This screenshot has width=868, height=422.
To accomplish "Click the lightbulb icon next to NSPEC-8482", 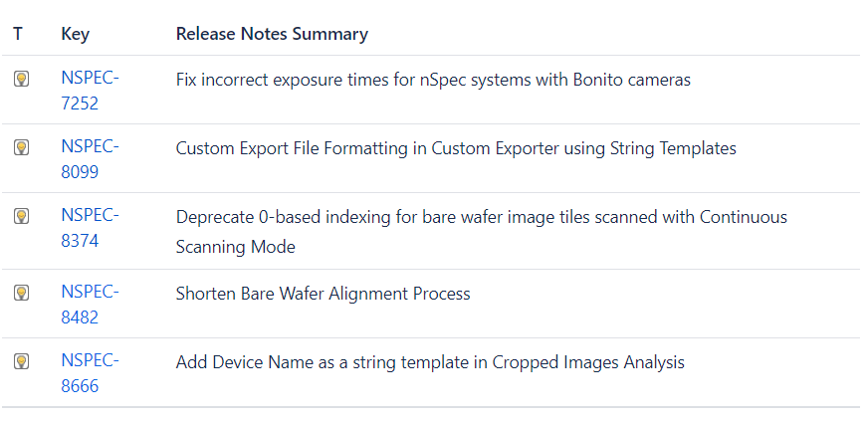I will [21, 293].
